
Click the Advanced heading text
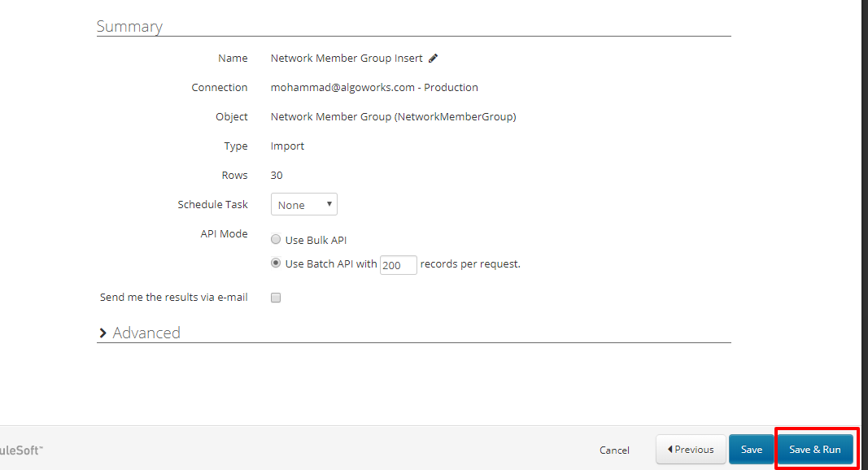point(146,333)
